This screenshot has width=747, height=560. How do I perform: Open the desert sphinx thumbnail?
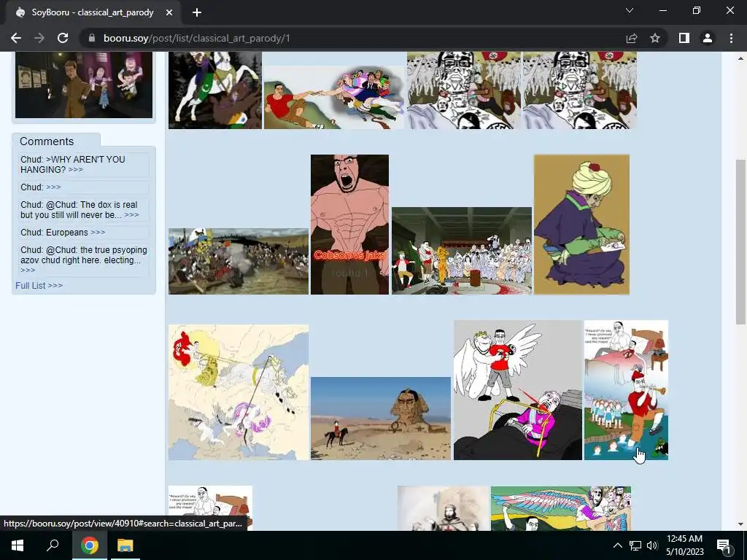(x=381, y=419)
